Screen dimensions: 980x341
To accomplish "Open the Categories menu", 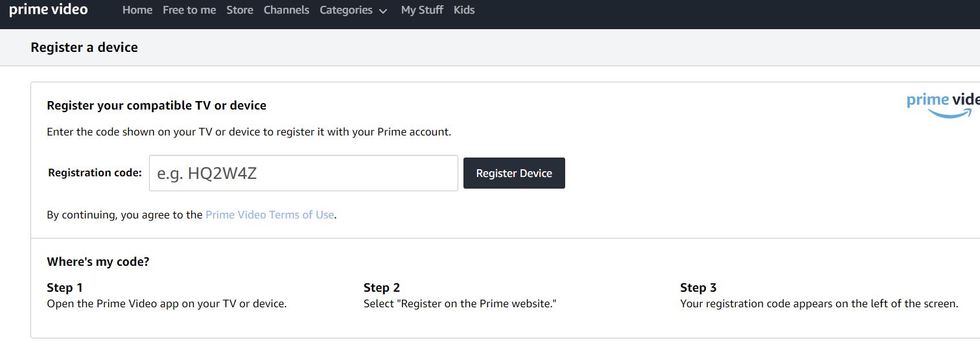I will pyautogui.click(x=346, y=10).
